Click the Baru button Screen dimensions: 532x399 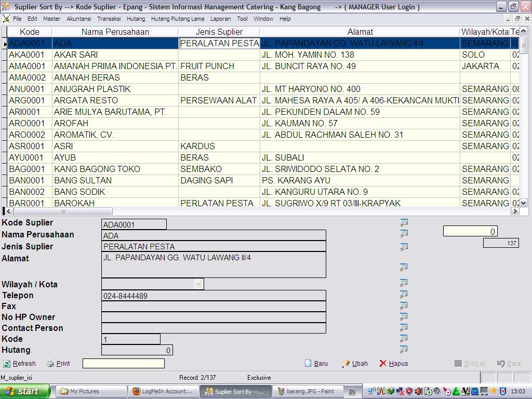[316, 364]
